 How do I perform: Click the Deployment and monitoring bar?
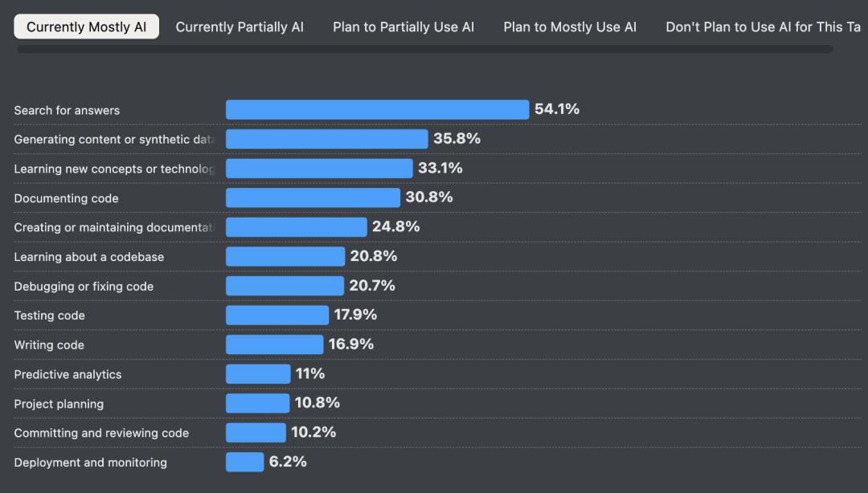(x=244, y=462)
